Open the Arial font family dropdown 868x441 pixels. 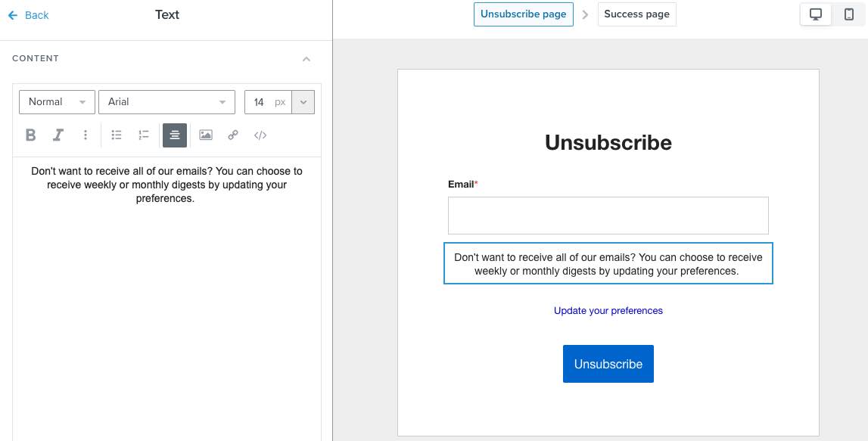(x=166, y=101)
